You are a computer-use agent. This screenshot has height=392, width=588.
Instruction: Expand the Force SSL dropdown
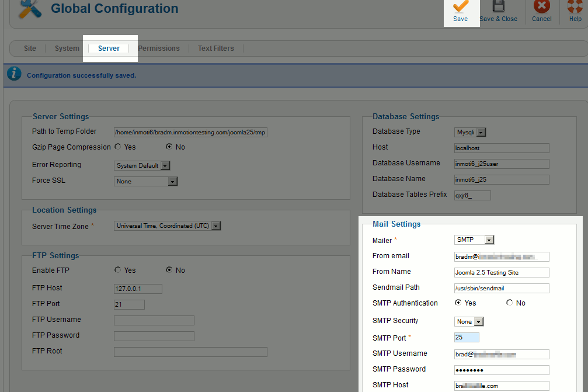(x=145, y=182)
